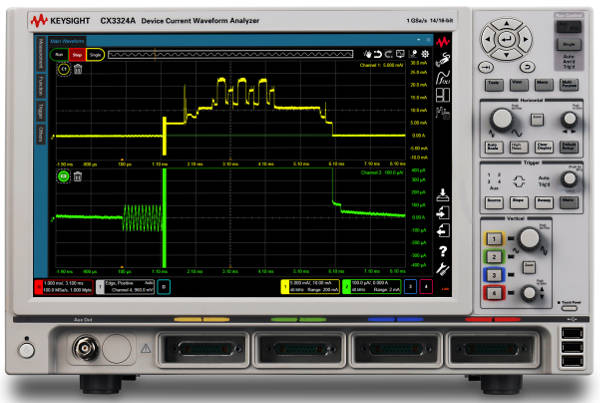Screen dimensions: 600x403
Task: Delete channel 1 trace with trash icon
Action: [78, 71]
